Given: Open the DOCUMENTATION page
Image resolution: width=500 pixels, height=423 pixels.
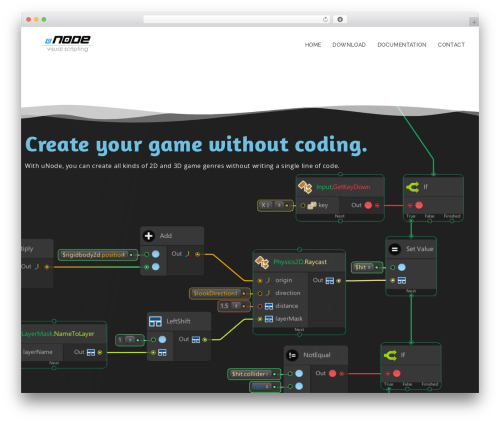Looking at the screenshot, I should tap(402, 45).
